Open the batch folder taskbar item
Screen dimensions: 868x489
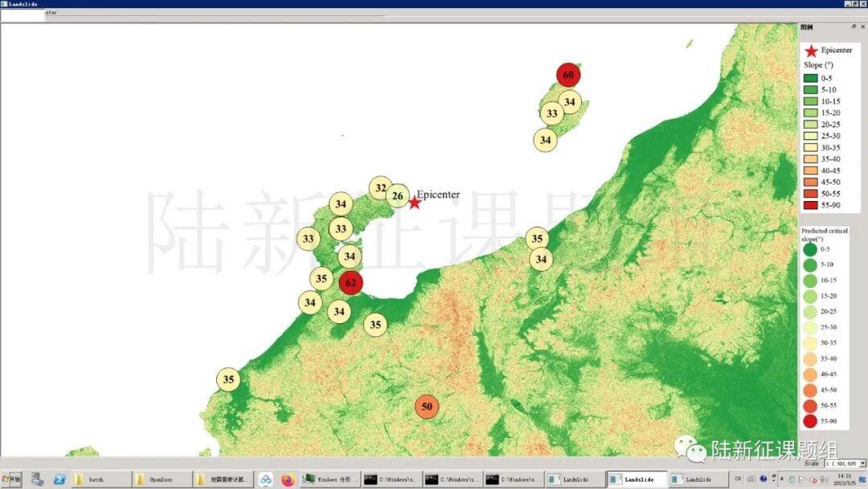(x=101, y=479)
